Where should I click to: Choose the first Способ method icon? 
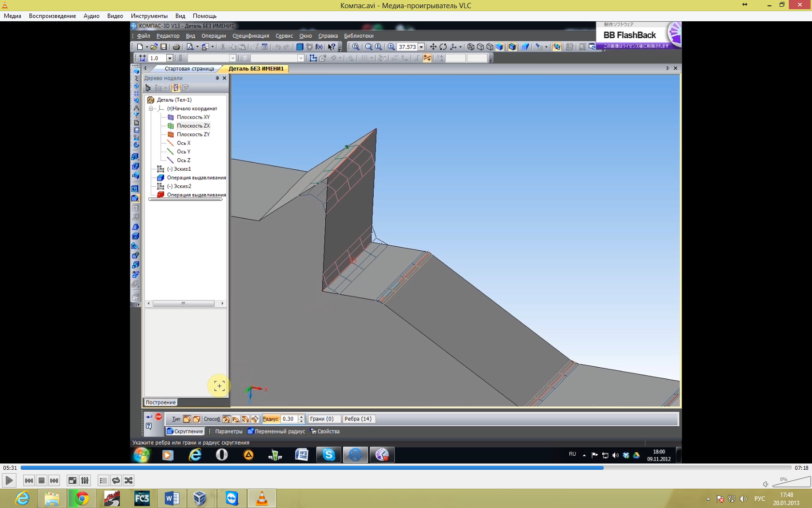(x=226, y=419)
